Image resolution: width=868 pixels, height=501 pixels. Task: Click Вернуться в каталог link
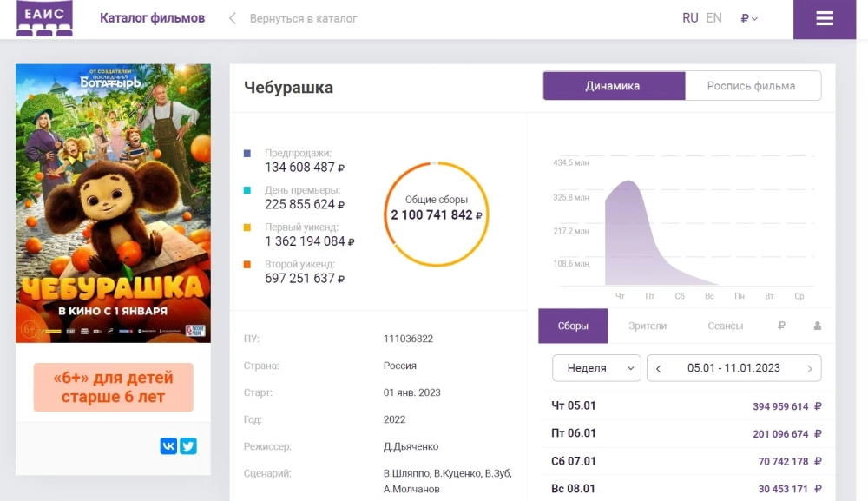pyautogui.click(x=303, y=18)
